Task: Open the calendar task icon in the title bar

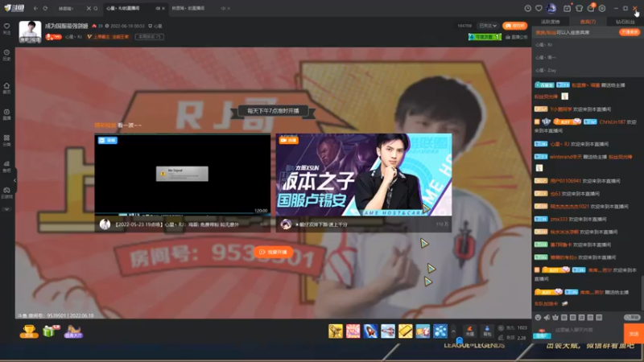Action: coord(567,8)
